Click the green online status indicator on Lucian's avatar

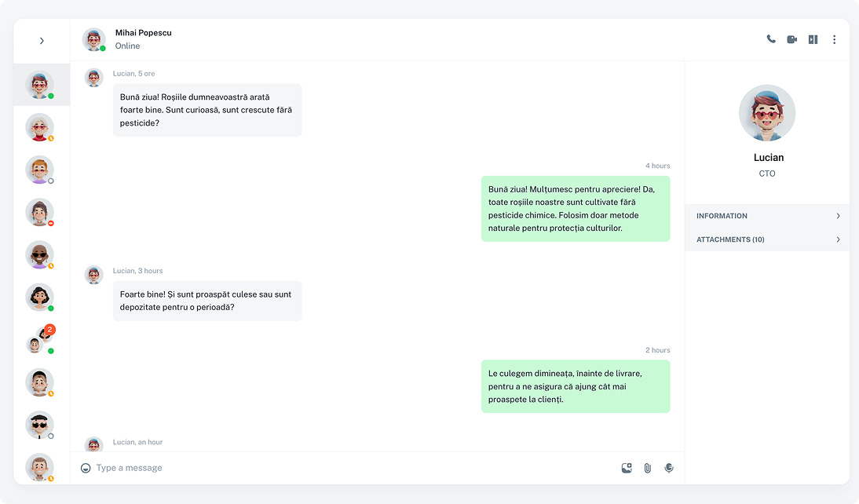103,46
